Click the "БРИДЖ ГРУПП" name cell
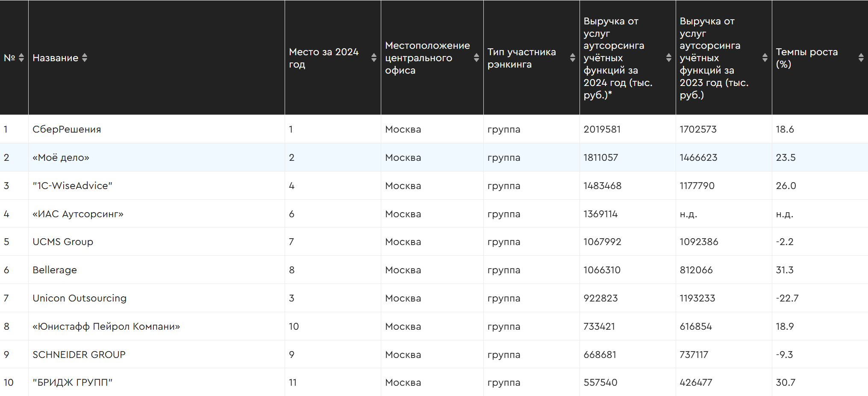868x396 pixels. click(72, 382)
